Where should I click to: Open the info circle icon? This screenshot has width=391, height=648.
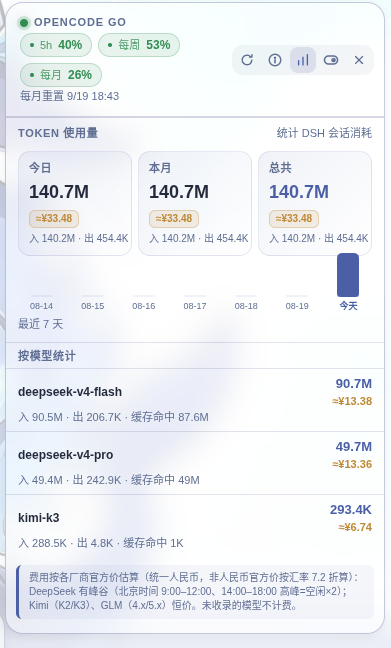click(275, 60)
